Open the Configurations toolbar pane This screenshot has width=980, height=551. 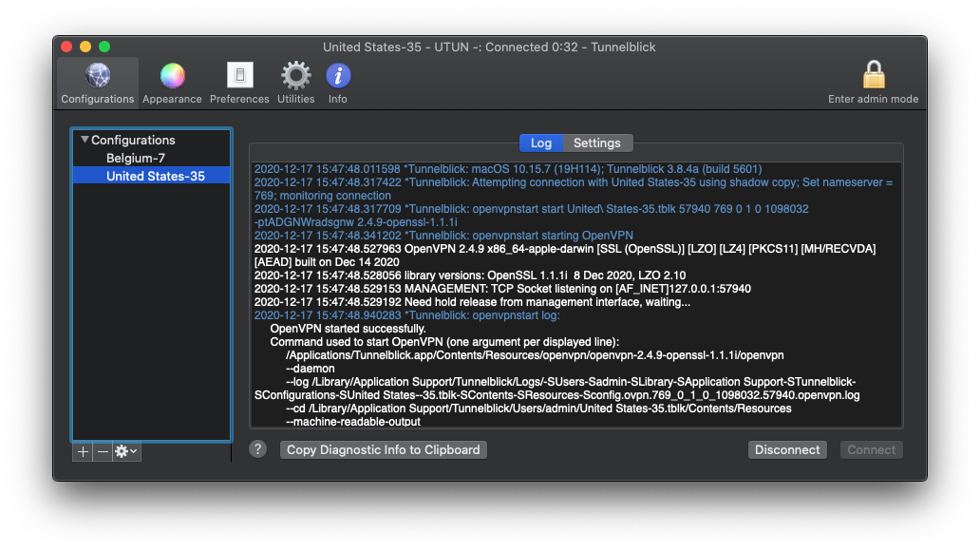(x=98, y=83)
